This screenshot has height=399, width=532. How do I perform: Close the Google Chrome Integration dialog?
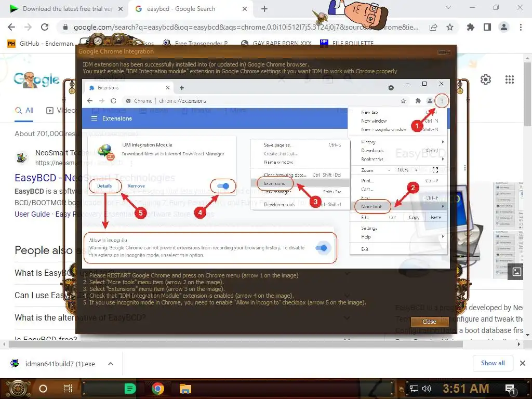pos(444,52)
